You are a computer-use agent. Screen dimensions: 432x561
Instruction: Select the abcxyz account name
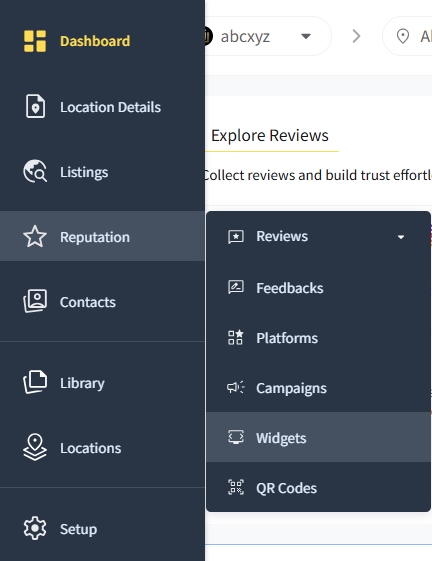pyautogui.click(x=245, y=36)
